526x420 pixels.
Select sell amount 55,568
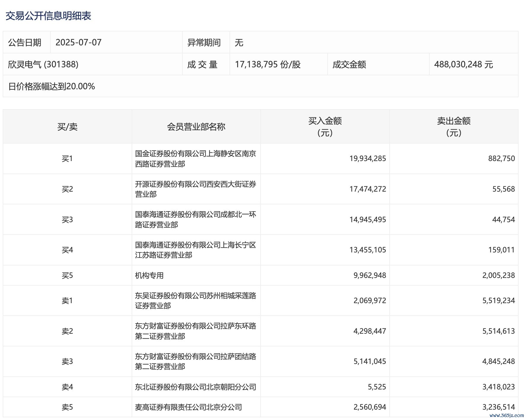click(x=504, y=189)
